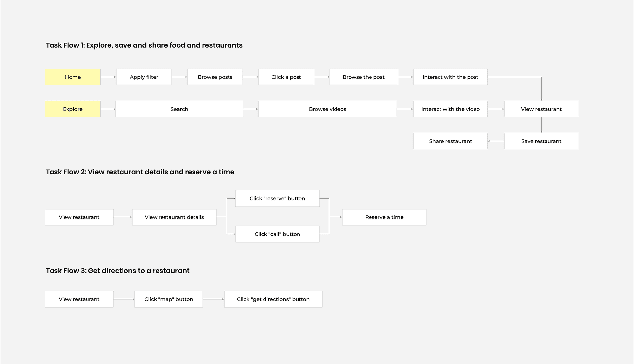The image size is (634, 364).
Task: Select the Share restaurant box
Action: click(x=450, y=141)
